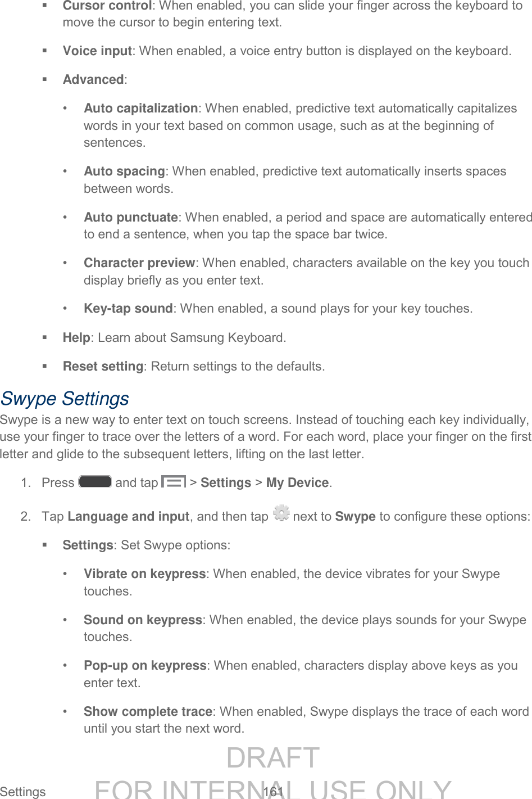Screen dimensions: 532x799
Task: Click the Auto punctuate term
Action: [x=131, y=218]
